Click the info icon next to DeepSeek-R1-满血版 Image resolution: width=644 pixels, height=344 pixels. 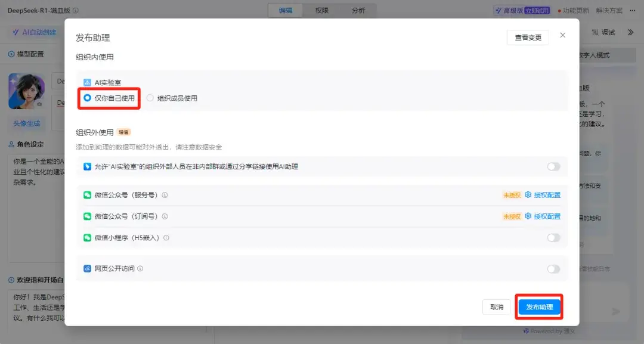(76, 10)
